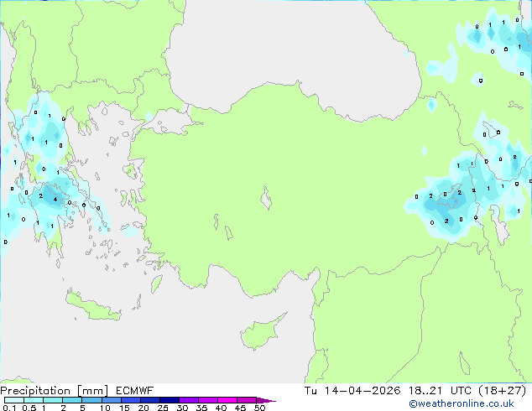Click the legend tick label '20'

[x=143, y=408]
